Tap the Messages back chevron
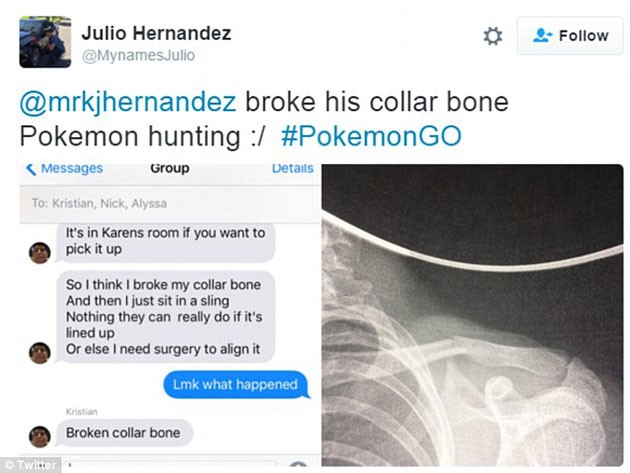This screenshot has height=473, width=630. coord(31,168)
